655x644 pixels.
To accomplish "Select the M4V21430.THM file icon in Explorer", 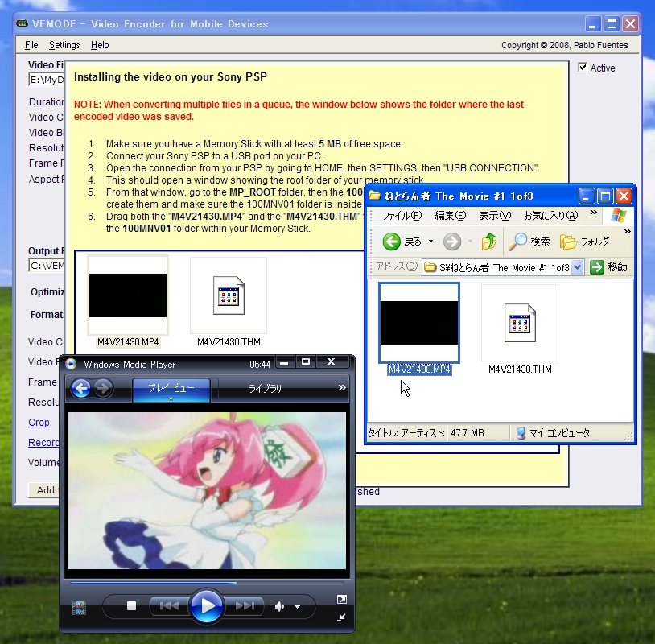I will pos(520,323).
